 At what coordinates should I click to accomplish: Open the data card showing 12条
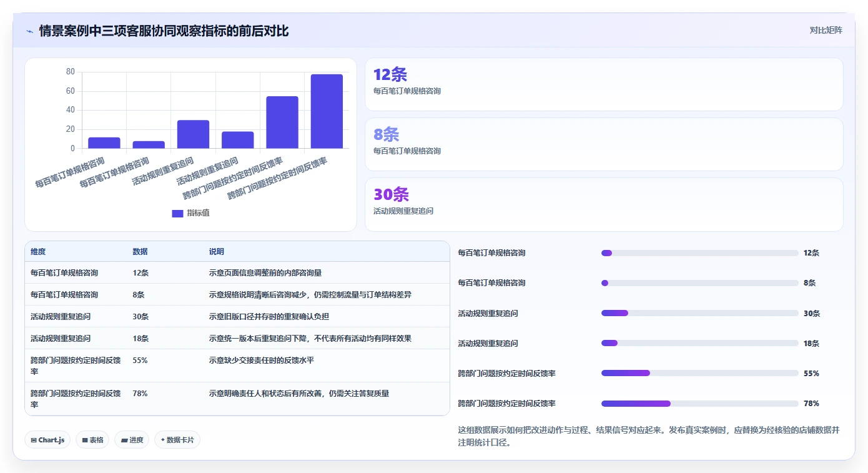point(604,84)
